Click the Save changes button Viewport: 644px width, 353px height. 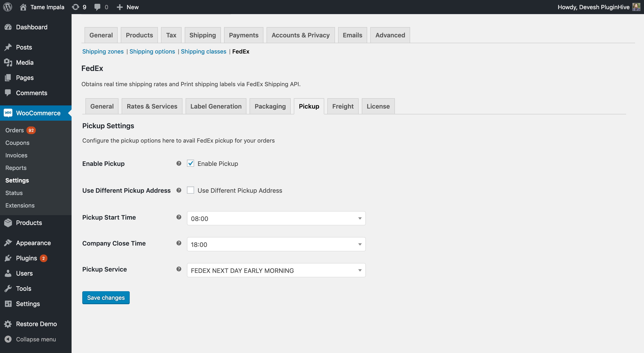click(106, 298)
